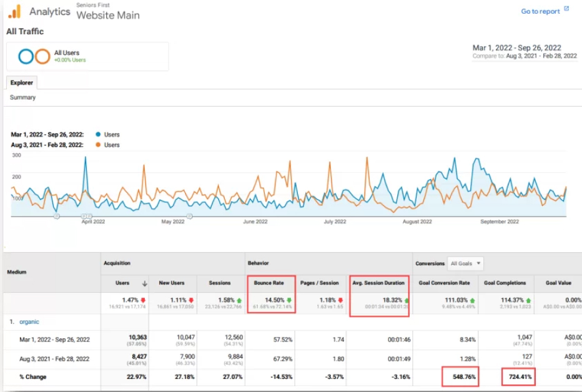This screenshot has height=392, width=582.
Task: Click the blue Users legend dot
Action: coord(98,134)
